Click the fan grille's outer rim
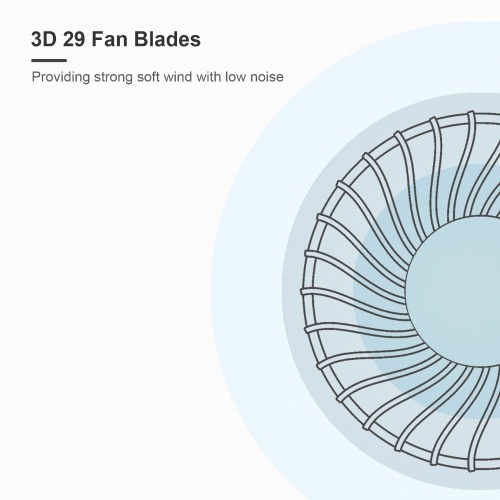The image size is (500, 500). (310, 290)
